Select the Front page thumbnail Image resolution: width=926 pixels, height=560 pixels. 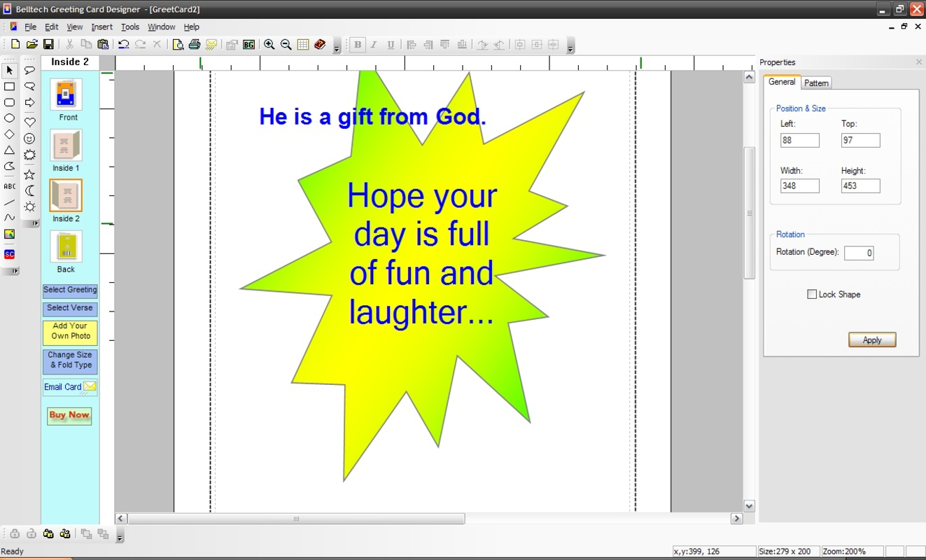66,94
